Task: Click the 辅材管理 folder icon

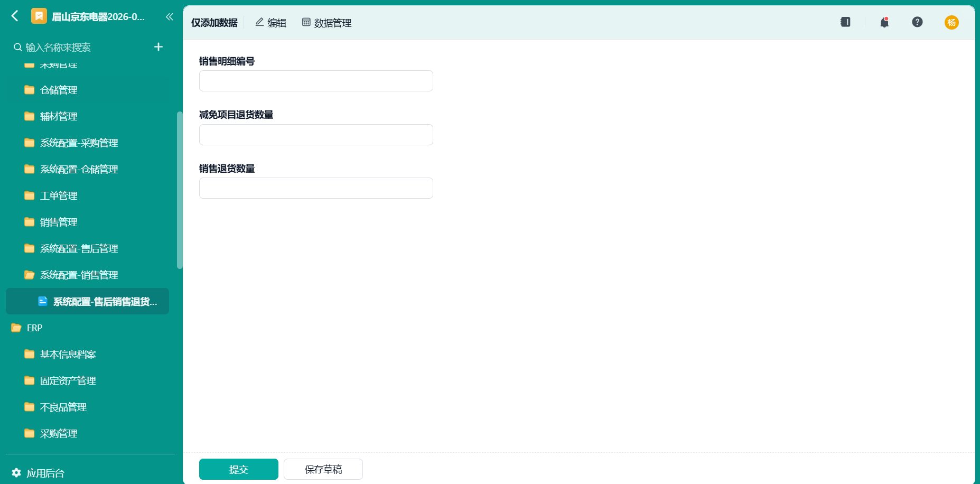Action: coord(30,116)
